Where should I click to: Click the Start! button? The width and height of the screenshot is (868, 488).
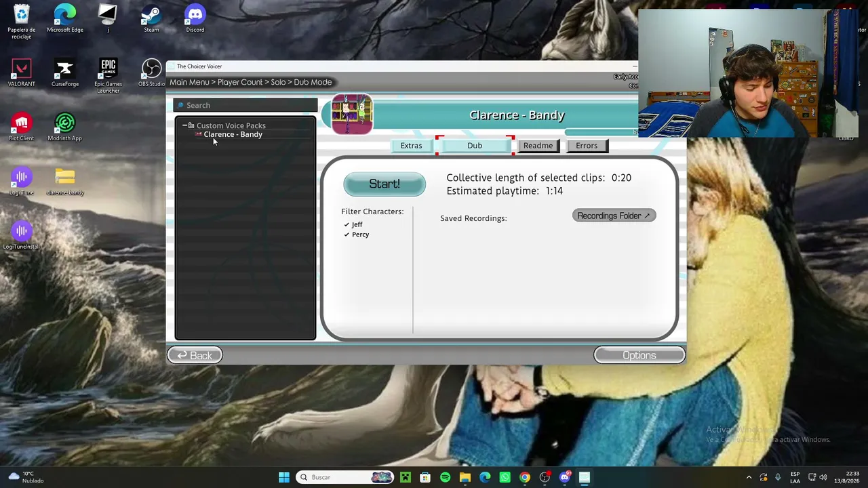click(384, 184)
